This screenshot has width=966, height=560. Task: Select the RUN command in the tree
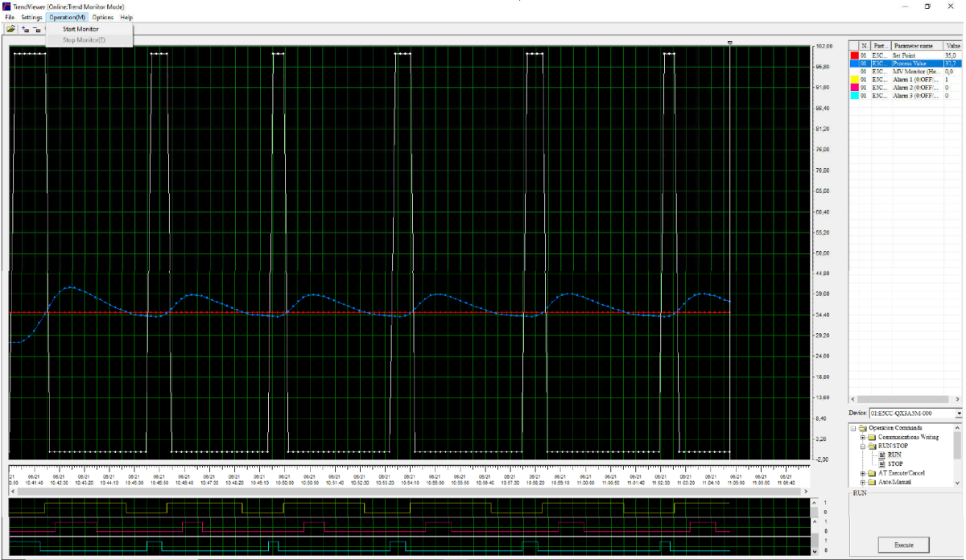[894, 455]
